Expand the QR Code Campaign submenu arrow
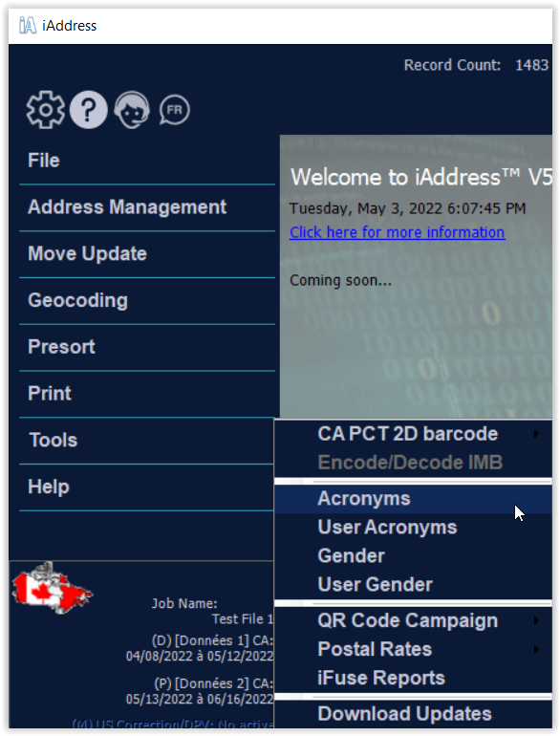The height and width of the screenshot is (736, 560). (x=536, y=620)
